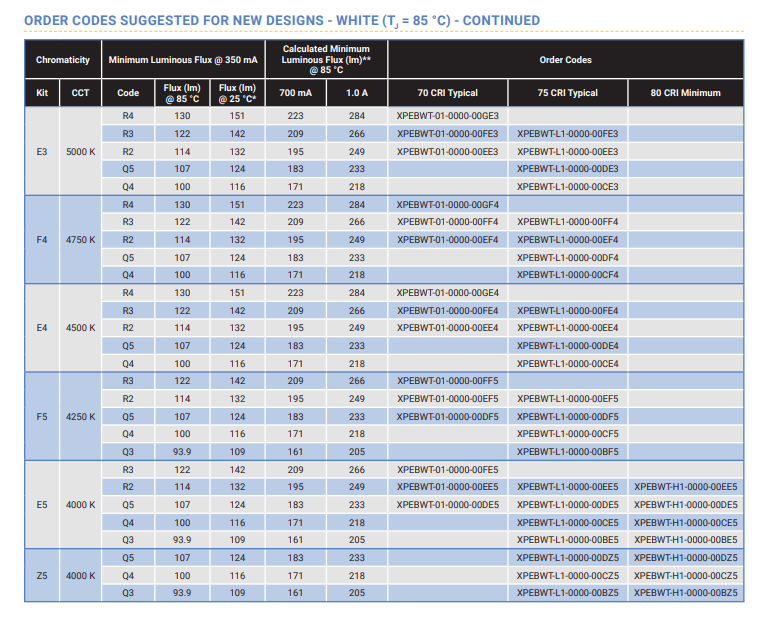774x619 pixels.
Task: Click the 700 mA subheader
Action: [x=296, y=93]
